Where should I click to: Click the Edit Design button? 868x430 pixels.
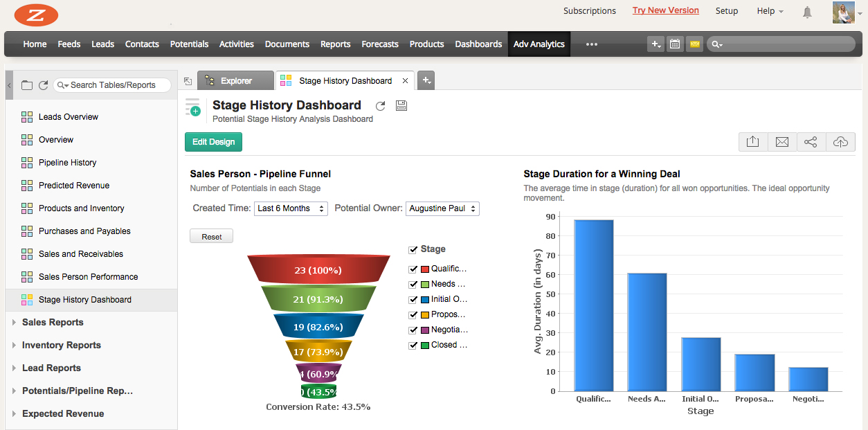(x=213, y=142)
